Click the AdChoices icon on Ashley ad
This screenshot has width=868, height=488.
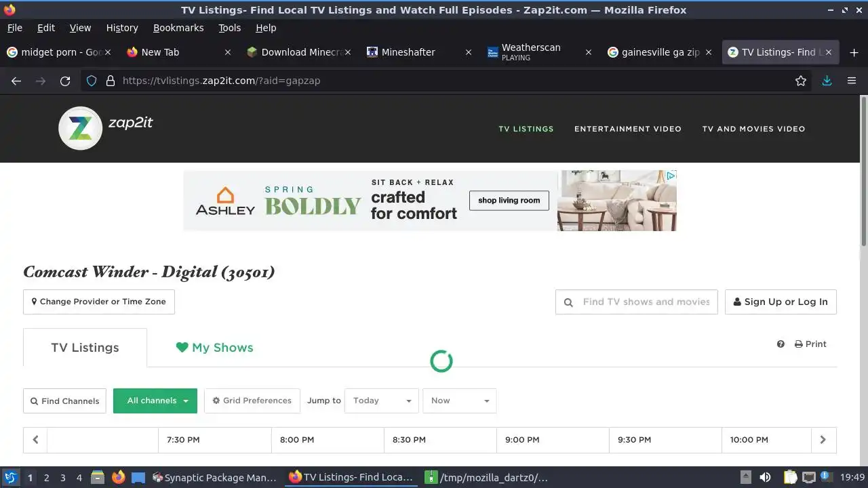click(671, 176)
